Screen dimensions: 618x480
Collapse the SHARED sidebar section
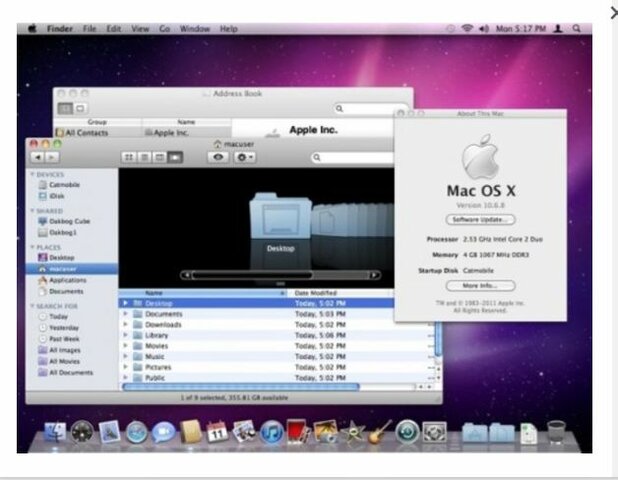(x=32, y=211)
